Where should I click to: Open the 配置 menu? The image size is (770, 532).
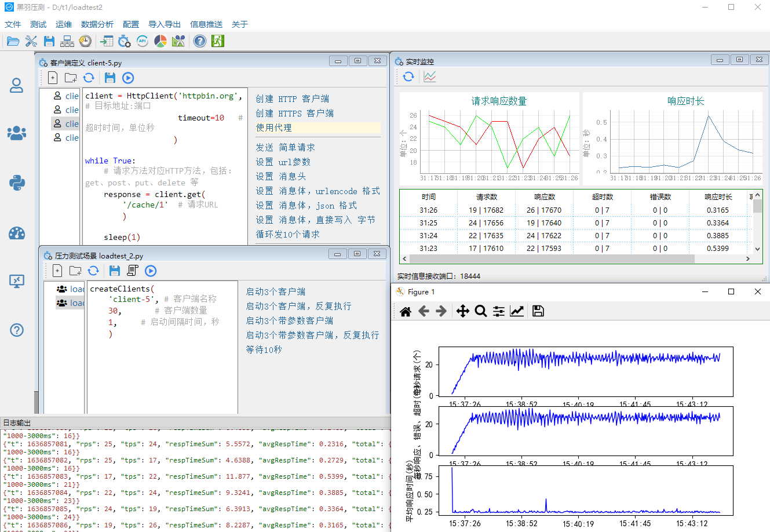point(131,24)
